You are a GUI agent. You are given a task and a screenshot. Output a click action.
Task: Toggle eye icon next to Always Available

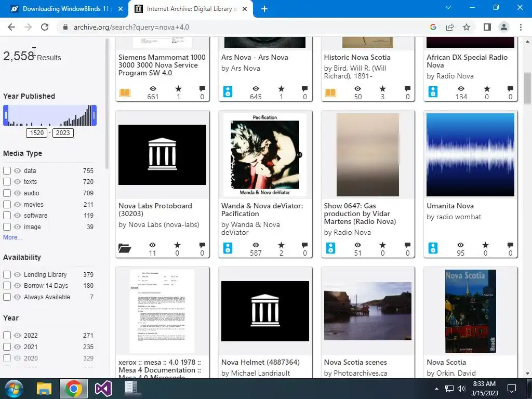(x=17, y=297)
